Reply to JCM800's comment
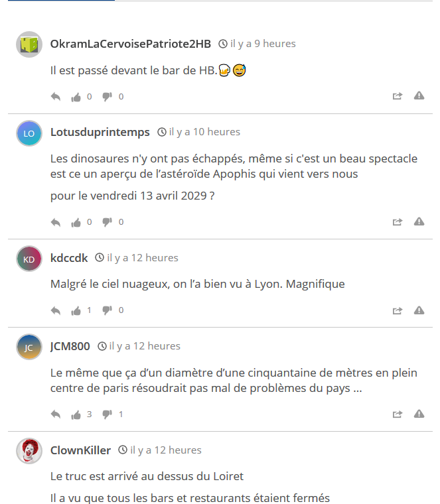Screen dimensions: 440x504 pyautogui.click(x=56, y=414)
